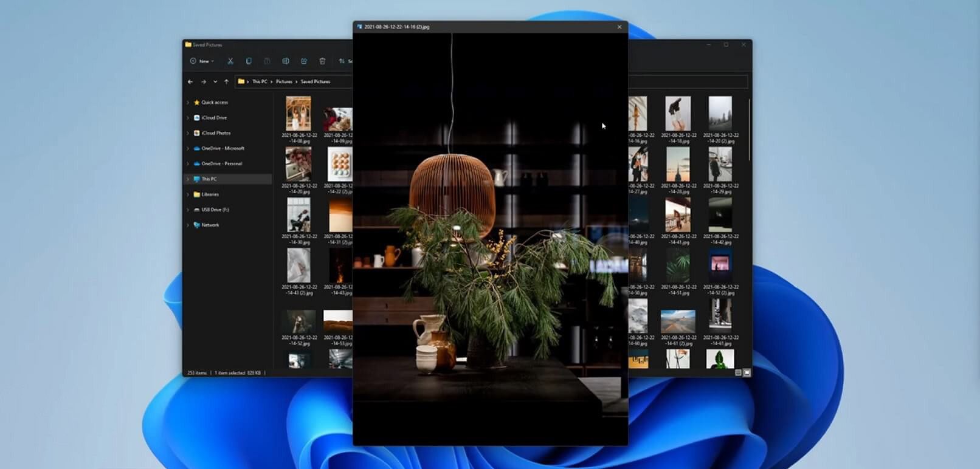Click the Cut scissors icon in File Explorer
The height and width of the screenshot is (469, 980).
click(230, 61)
